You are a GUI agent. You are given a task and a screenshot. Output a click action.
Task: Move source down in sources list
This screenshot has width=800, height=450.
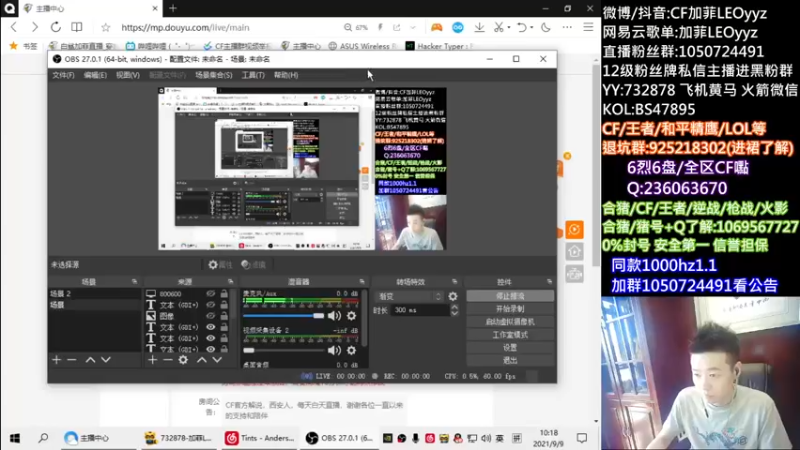tap(217, 360)
